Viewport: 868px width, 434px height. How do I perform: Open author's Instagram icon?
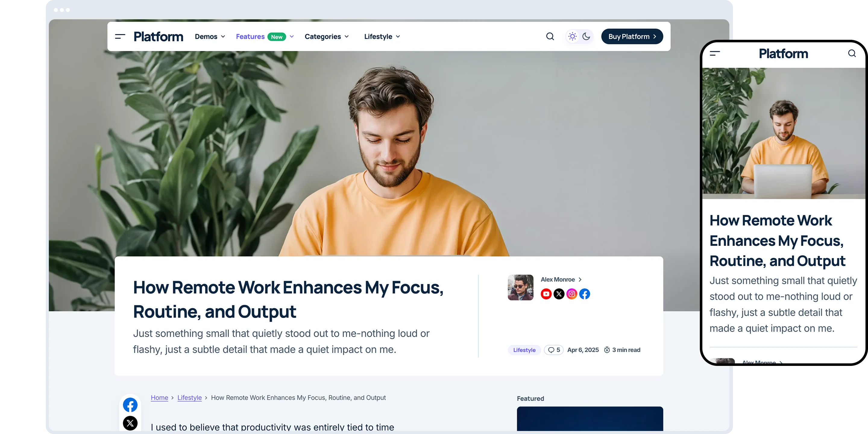pyautogui.click(x=572, y=294)
